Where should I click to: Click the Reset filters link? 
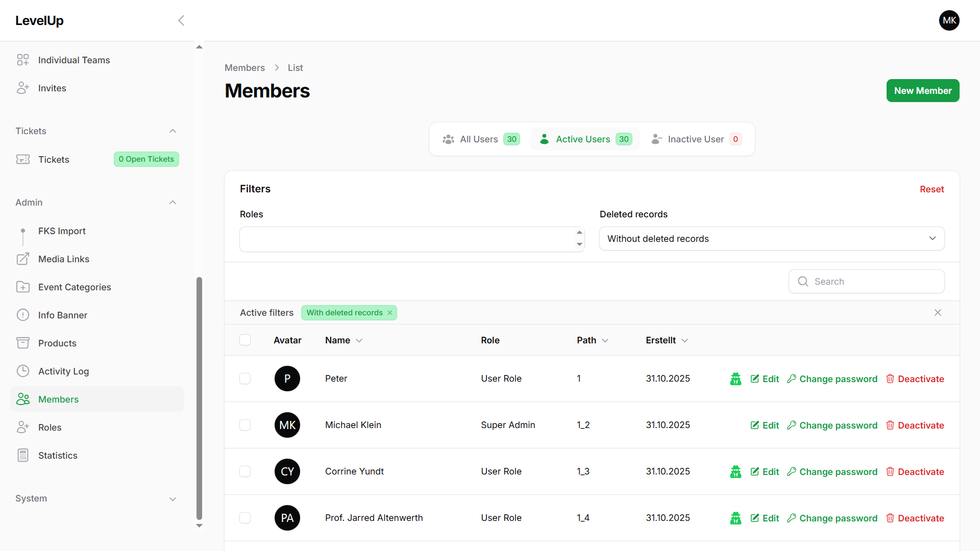(x=932, y=189)
